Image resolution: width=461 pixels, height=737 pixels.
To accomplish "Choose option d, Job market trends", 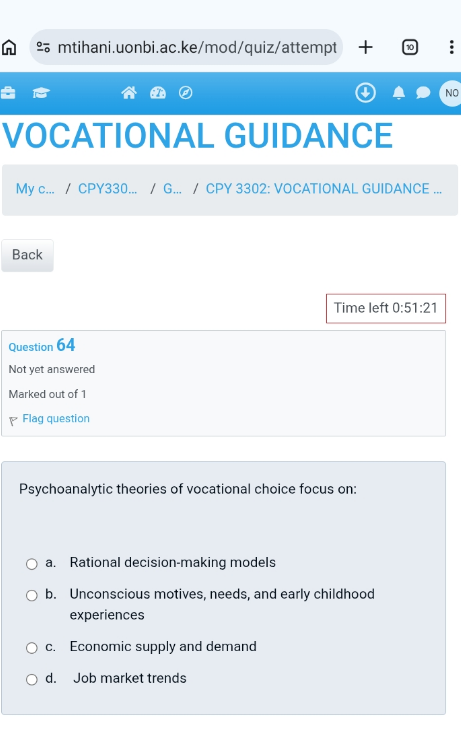I will click(31, 680).
